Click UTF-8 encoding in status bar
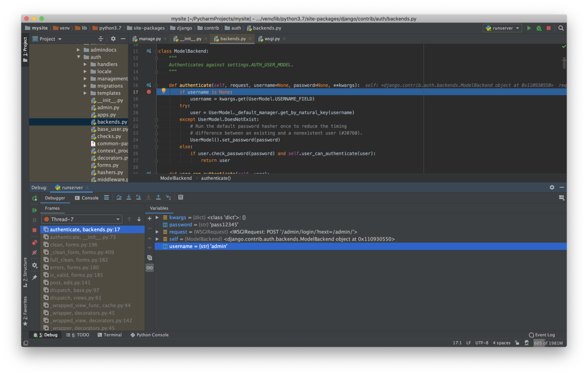 pos(482,343)
